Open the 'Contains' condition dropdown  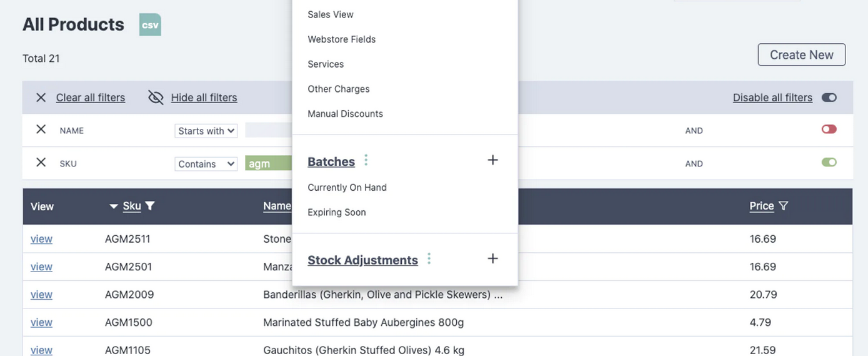pyautogui.click(x=206, y=164)
